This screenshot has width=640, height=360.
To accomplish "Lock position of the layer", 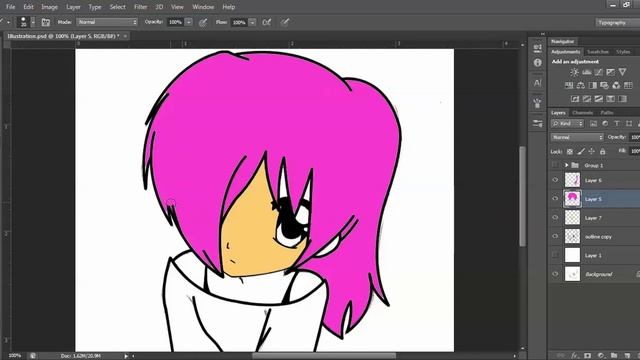I will click(591, 151).
